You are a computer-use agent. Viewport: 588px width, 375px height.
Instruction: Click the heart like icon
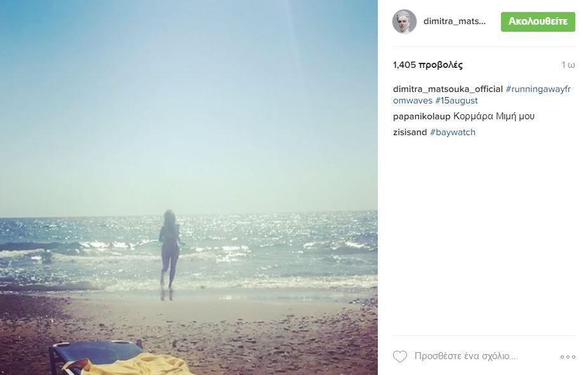pos(400,356)
